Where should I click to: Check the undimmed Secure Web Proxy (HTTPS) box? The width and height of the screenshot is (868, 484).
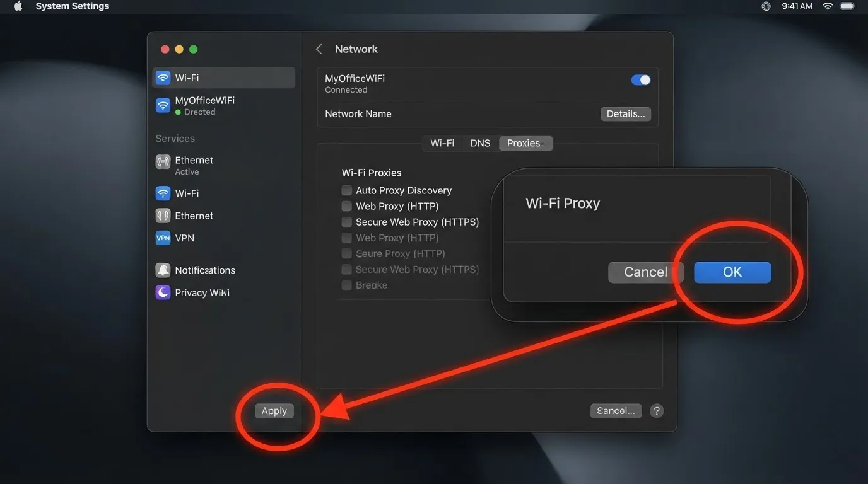coord(347,222)
